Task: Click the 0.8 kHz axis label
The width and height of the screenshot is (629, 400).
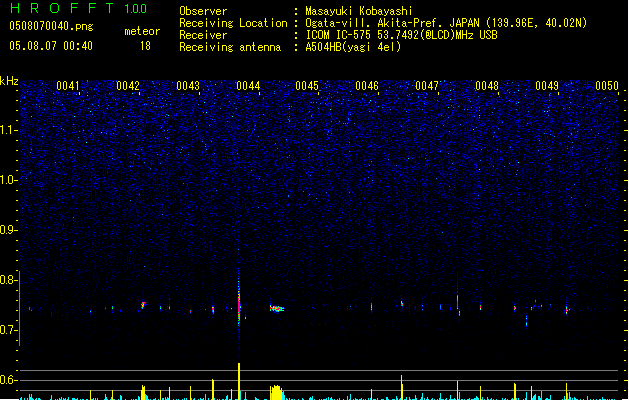Action: tap(8, 280)
